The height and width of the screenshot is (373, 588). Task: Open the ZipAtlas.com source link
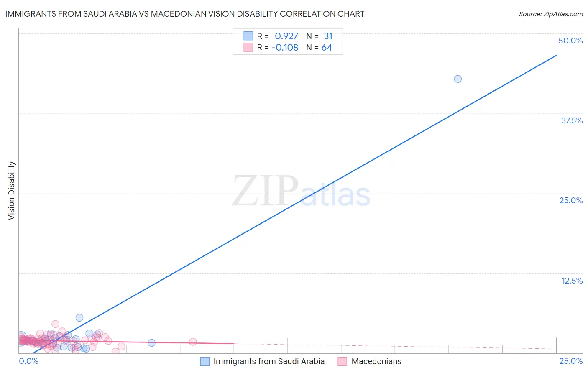click(x=551, y=14)
